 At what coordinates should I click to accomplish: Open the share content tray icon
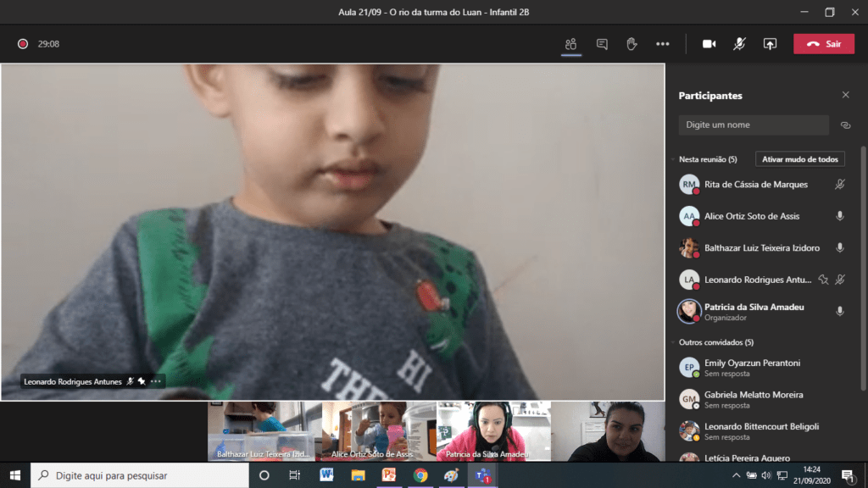coord(770,44)
